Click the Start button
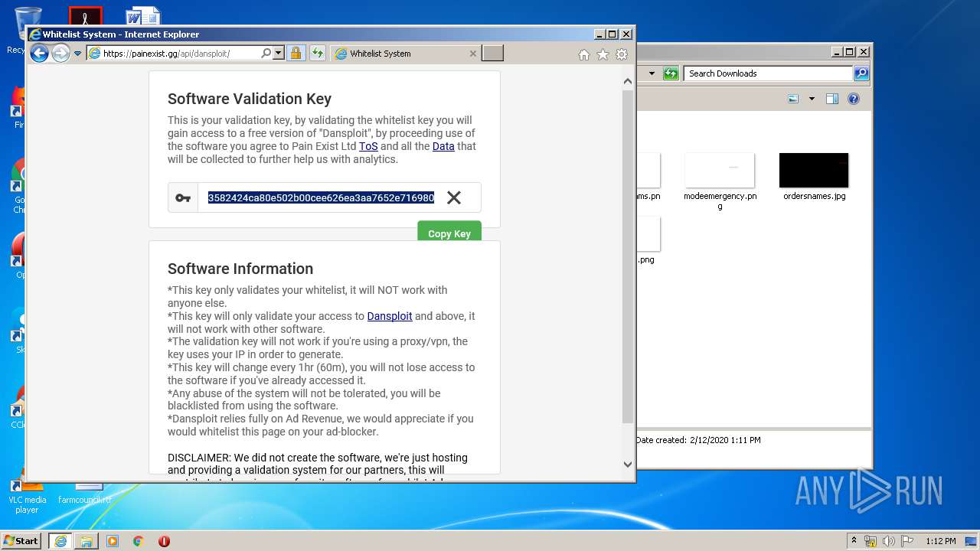980x551 pixels. click(x=21, y=541)
